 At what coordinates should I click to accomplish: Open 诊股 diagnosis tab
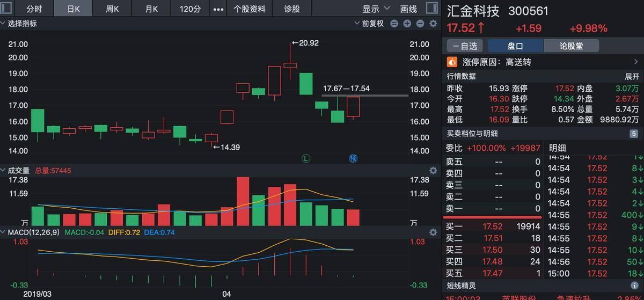[x=292, y=9]
